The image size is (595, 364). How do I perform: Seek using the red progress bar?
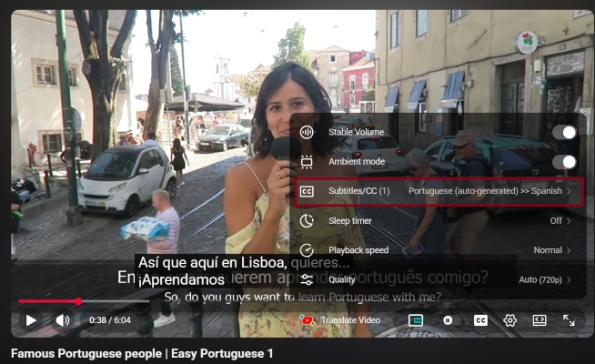click(84, 301)
